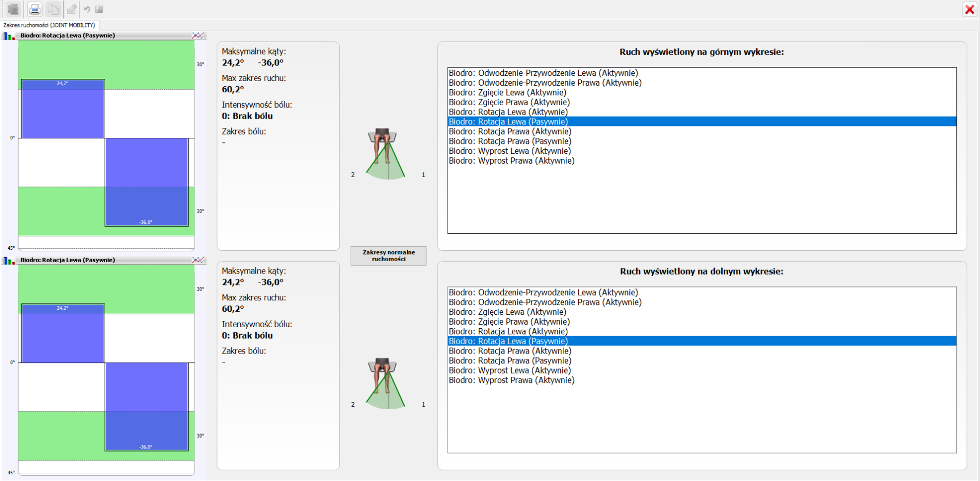
Task: Select lower list Odwodzenie-Przywodzenie Prawa (Aktywnie)
Action: tap(702, 302)
